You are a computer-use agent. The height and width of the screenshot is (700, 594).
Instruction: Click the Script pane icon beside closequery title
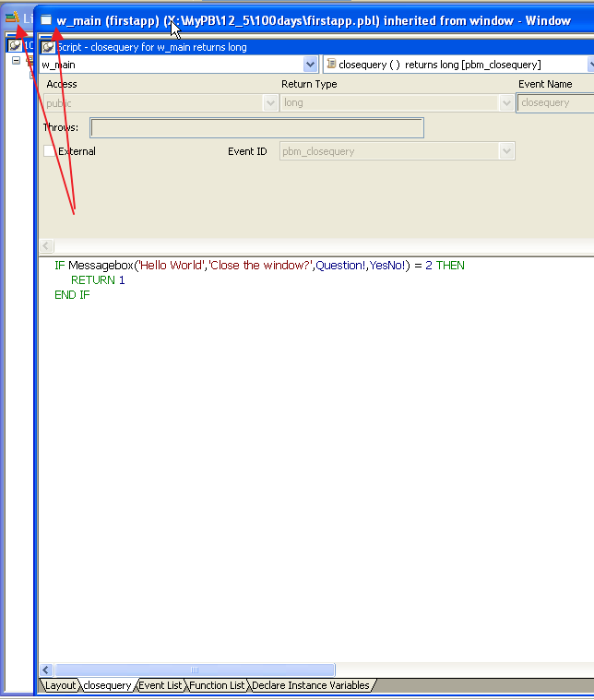click(x=48, y=47)
